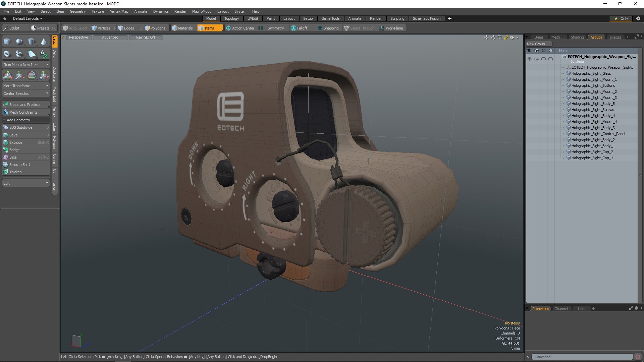
Task: Activate the Scale transform tool
Action: pos(44,75)
